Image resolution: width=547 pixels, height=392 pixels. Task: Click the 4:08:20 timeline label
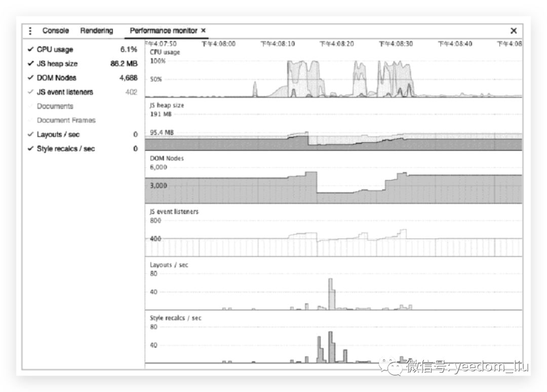(x=336, y=44)
